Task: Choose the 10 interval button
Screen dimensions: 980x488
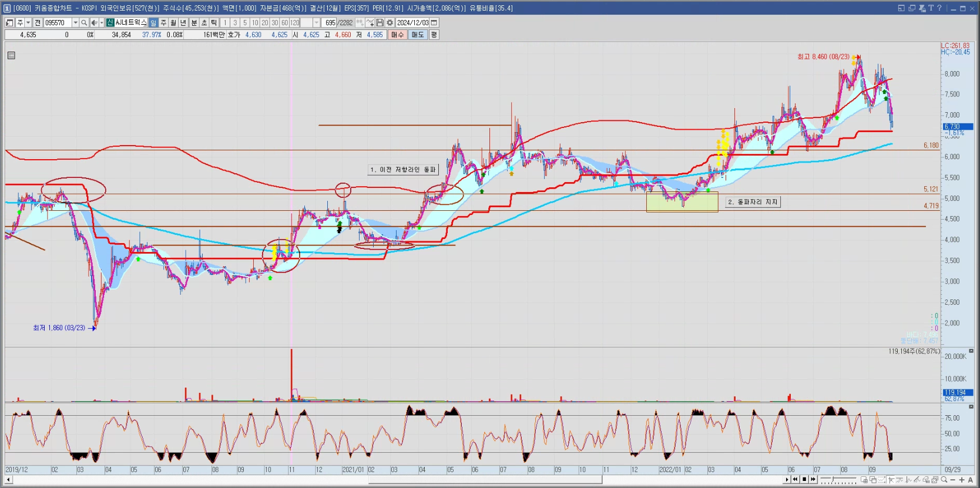Action: click(255, 22)
